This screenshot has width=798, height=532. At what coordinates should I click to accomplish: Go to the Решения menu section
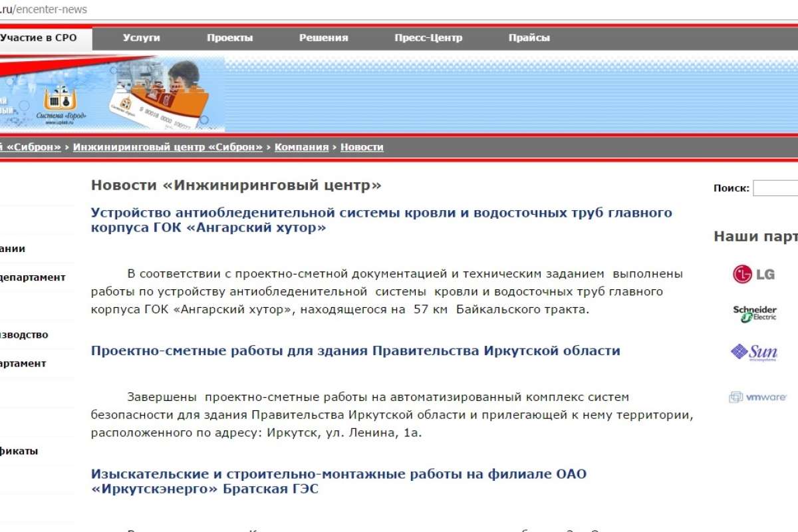(x=323, y=38)
